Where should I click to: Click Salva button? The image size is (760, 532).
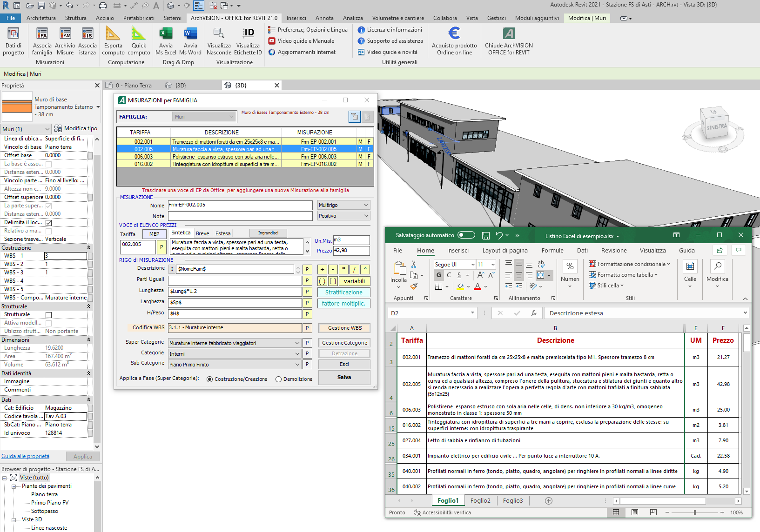tap(344, 377)
